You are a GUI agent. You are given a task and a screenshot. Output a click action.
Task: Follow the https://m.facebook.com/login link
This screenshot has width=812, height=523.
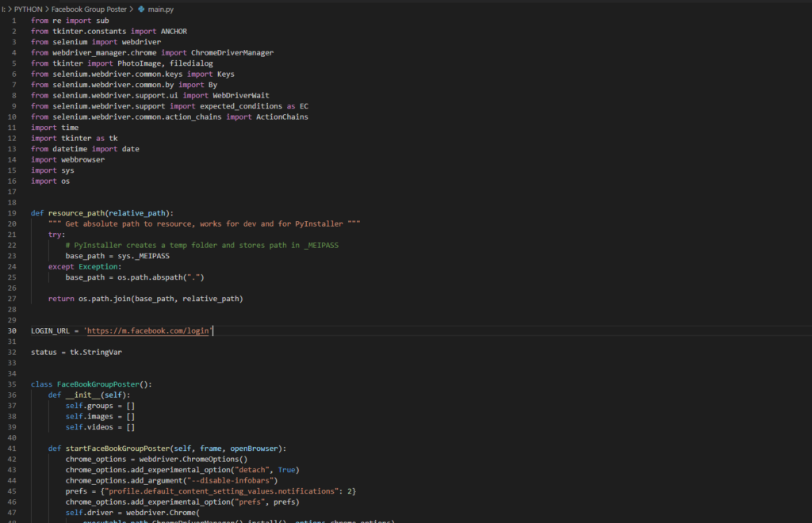pyautogui.click(x=147, y=330)
